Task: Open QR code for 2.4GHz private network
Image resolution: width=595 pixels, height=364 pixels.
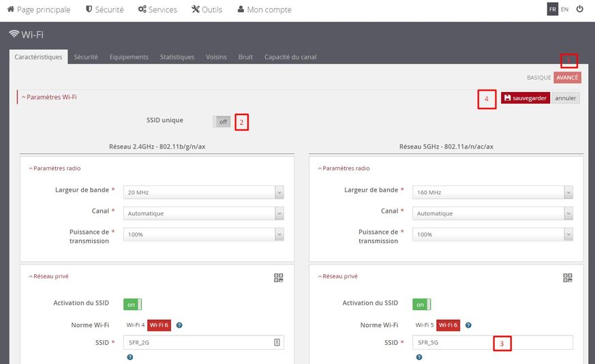Action: pos(278,277)
